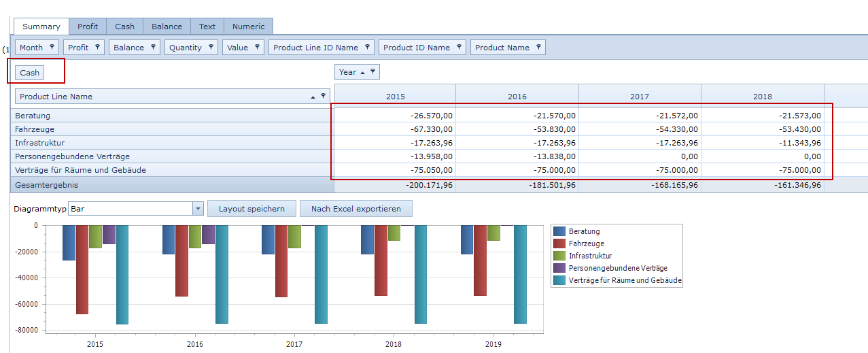Expand the Diagrammtyp dropdown arrow
Viewport: 868px width, 353px height.
pos(198,209)
